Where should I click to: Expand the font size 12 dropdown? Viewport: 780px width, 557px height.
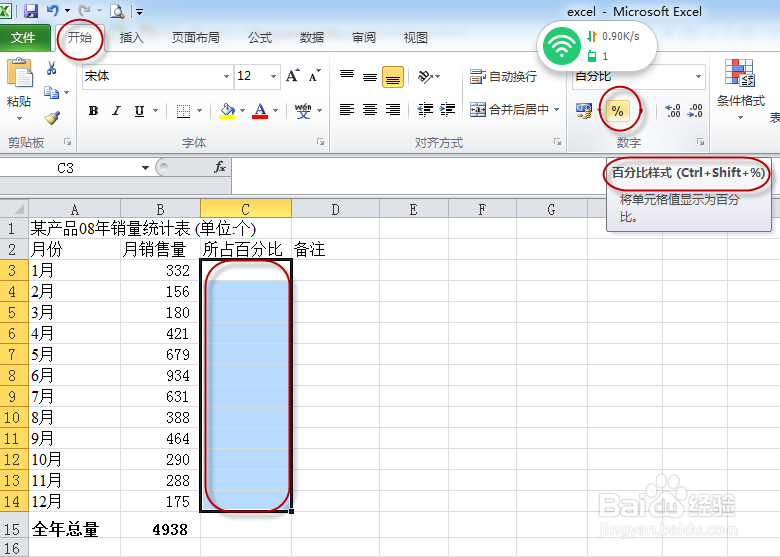274,76
